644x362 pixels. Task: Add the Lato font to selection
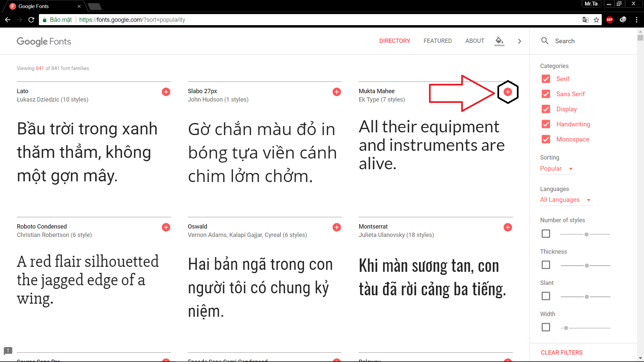pyautogui.click(x=166, y=92)
